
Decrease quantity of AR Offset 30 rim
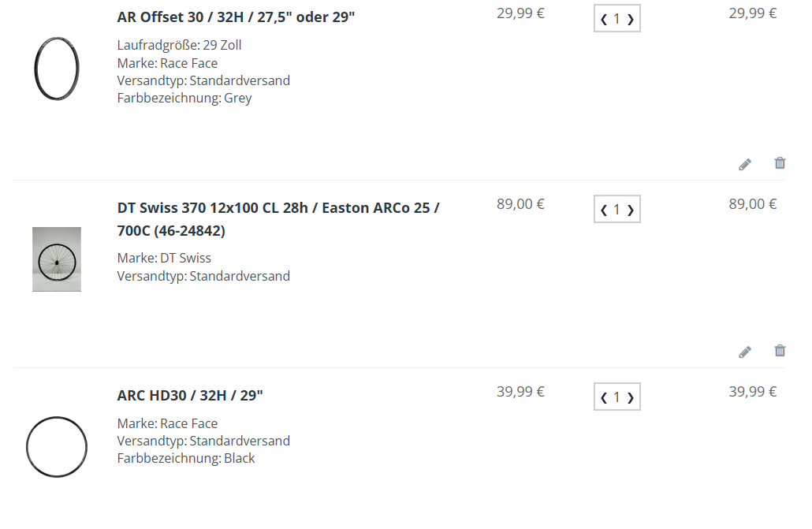pyautogui.click(x=604, y=20)
